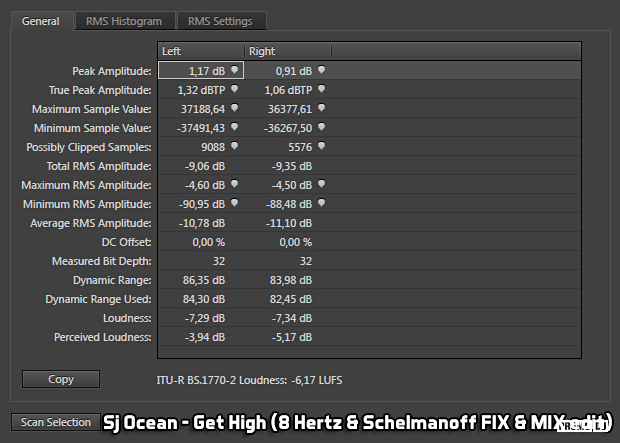
Task: Jump to Right Maximum RMS Amplitude marker
Action: click(321, 184)
